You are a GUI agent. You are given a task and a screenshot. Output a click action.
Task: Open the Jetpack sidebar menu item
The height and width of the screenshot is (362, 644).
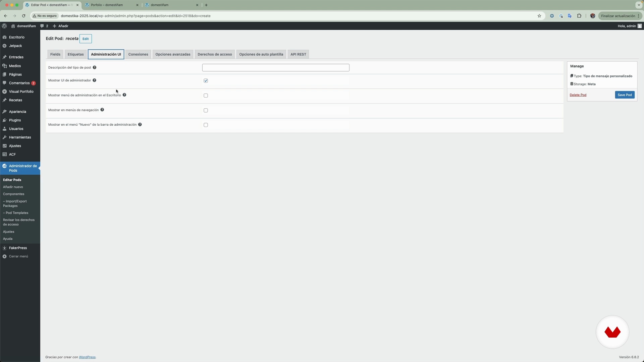tap(15, 46)
